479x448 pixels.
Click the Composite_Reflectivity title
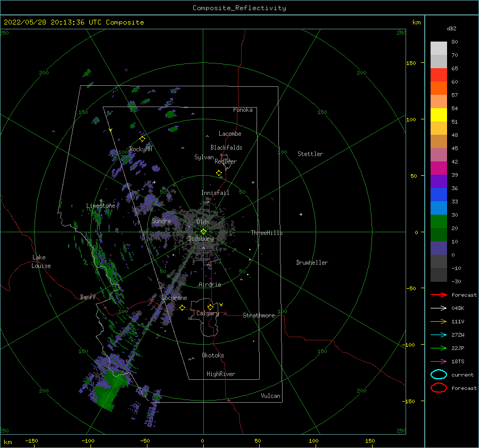[240, 8]
